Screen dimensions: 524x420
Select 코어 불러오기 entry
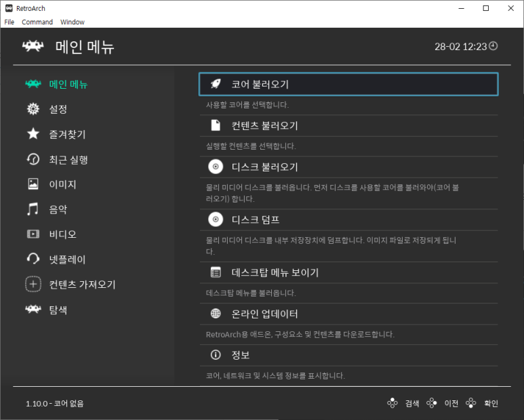pos(348,84)
